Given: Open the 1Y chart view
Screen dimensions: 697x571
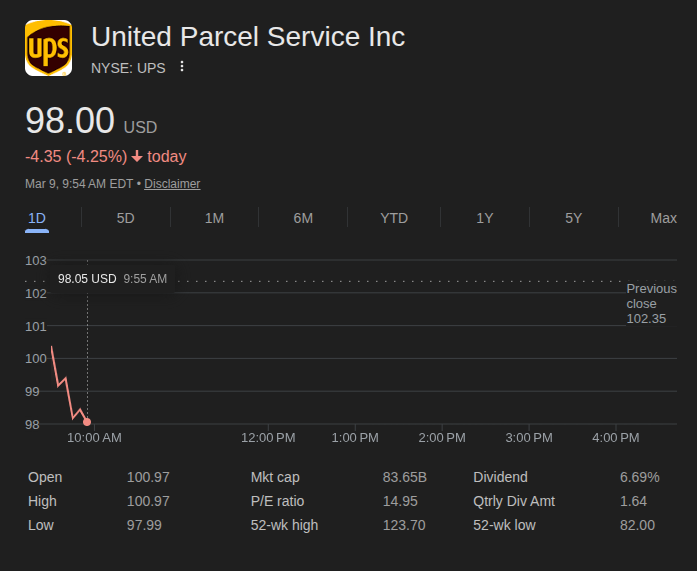Looking at the screenshot, I should click(x=484, y=218).
